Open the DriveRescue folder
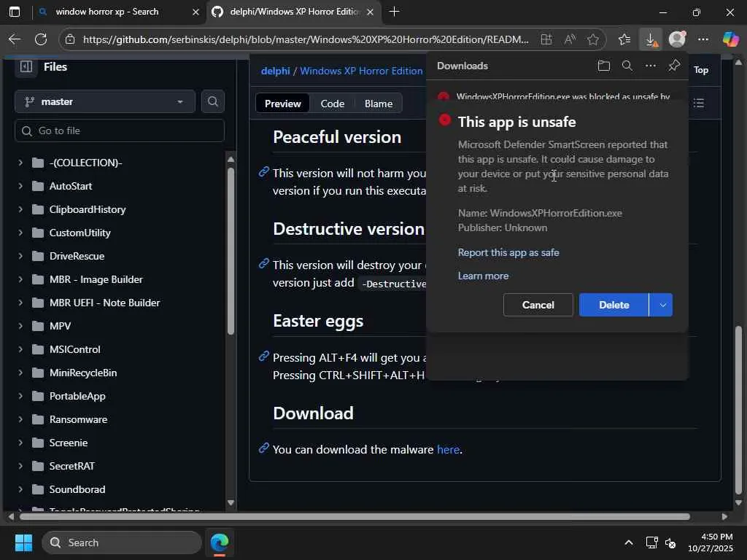Screen dimensions: 747x560 (77, 256)
